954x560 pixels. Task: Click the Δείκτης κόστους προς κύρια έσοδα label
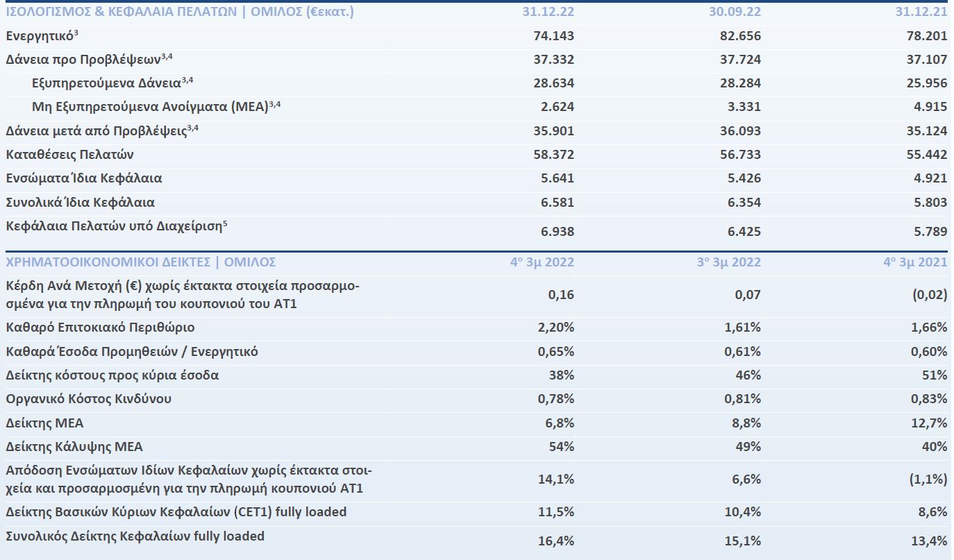pos(112,375)
